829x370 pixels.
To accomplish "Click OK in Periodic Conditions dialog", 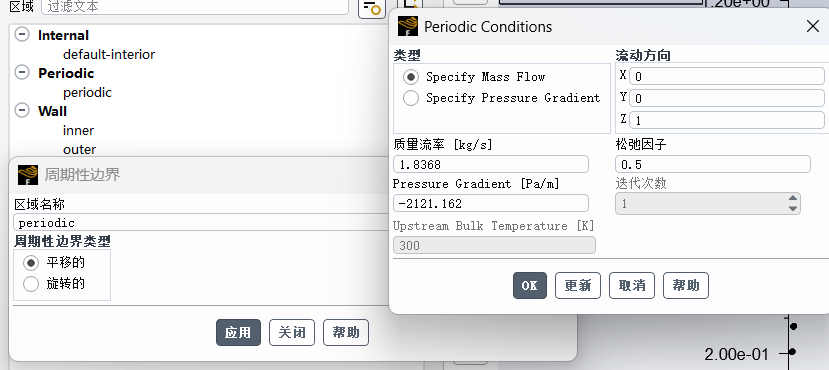I will [x=530, y=285].
